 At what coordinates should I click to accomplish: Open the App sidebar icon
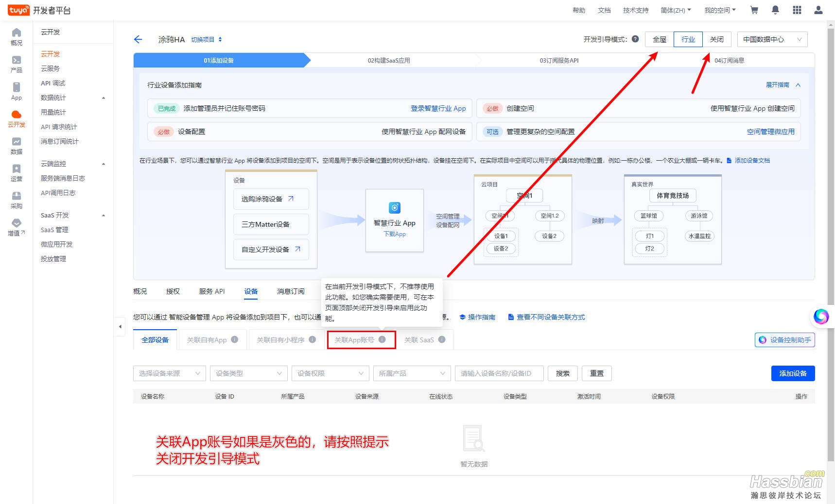click(x=17, y=91)
